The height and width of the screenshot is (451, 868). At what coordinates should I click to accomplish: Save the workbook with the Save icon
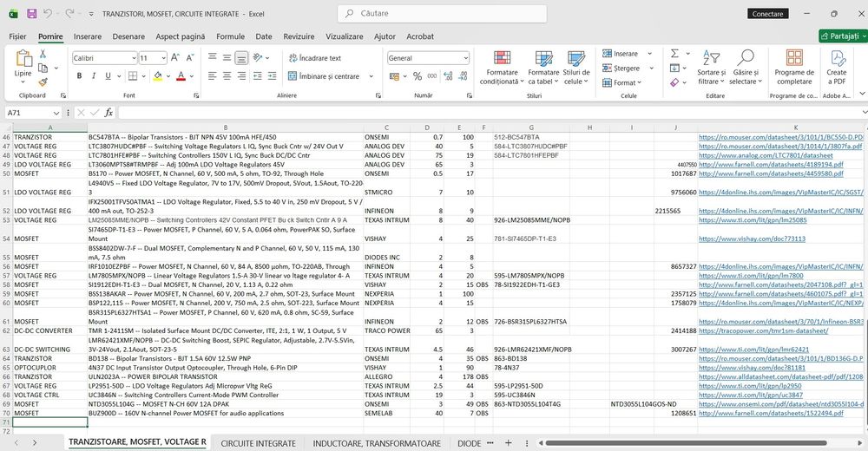[31, 14]
